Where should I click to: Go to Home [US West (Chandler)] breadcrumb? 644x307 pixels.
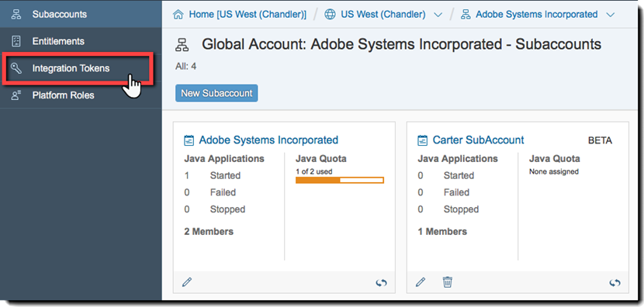pos(248,15)
